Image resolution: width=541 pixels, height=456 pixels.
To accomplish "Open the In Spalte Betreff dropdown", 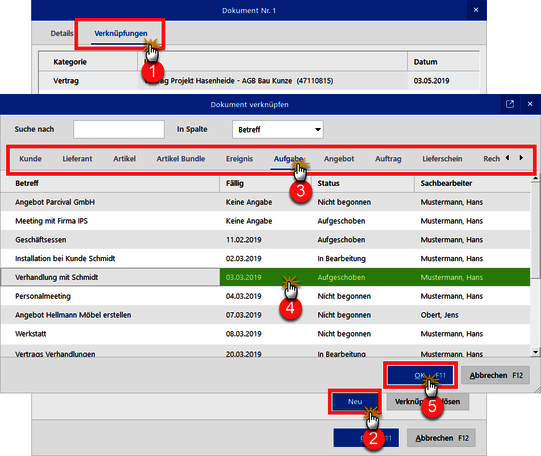I will pos(278,129).
